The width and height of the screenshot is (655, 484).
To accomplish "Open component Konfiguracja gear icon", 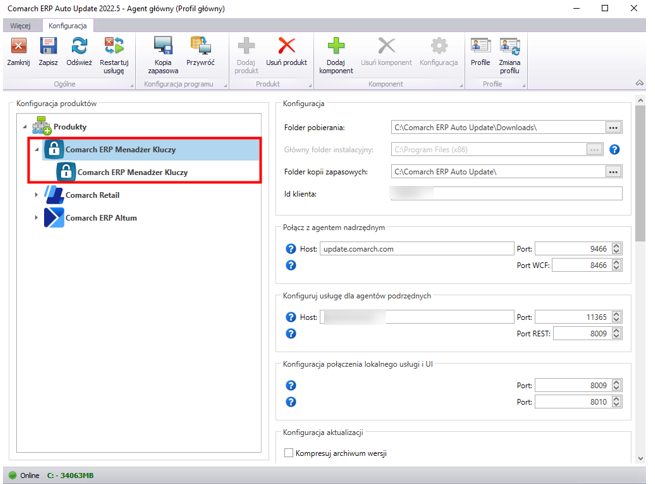I will 439,46.
